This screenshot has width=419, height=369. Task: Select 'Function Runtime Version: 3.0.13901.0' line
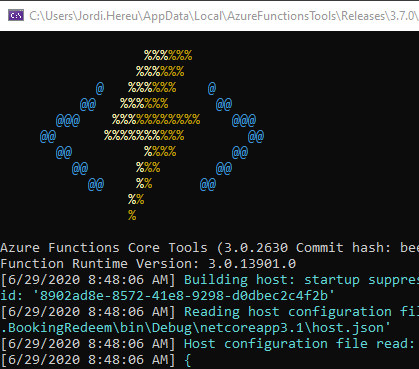pyautogui.click(x=148, y=264)
